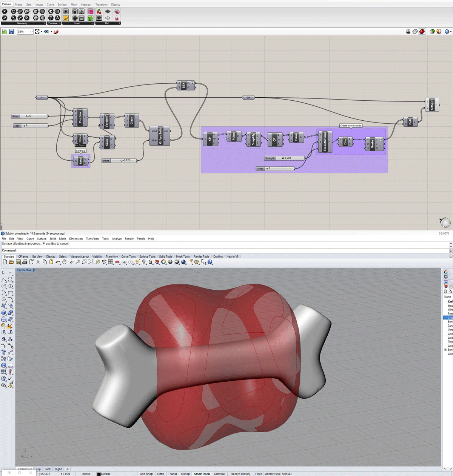Viewport: 453px width, 476px height.
Task: Click the Print icon in Rhino toolbar
Action: (25, 262)
